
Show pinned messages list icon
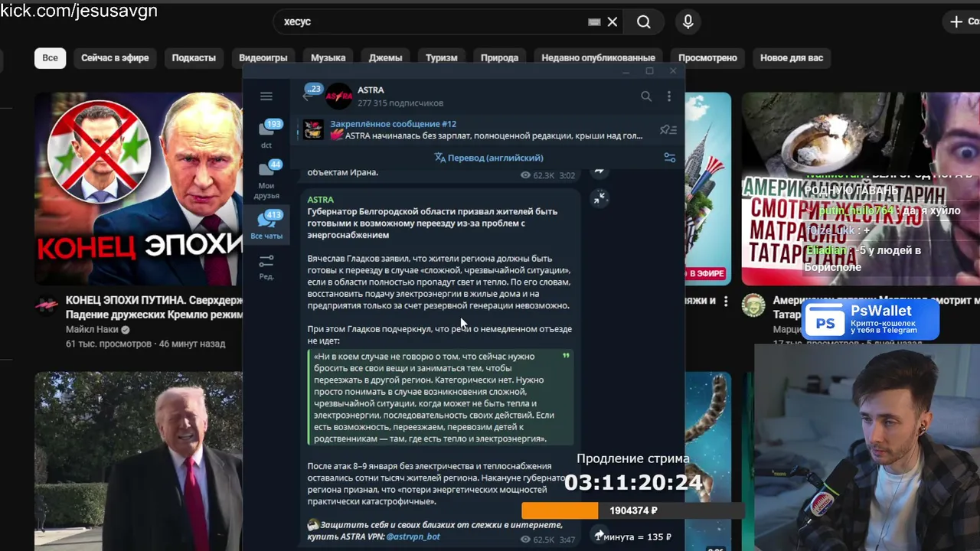pos(668,130)
